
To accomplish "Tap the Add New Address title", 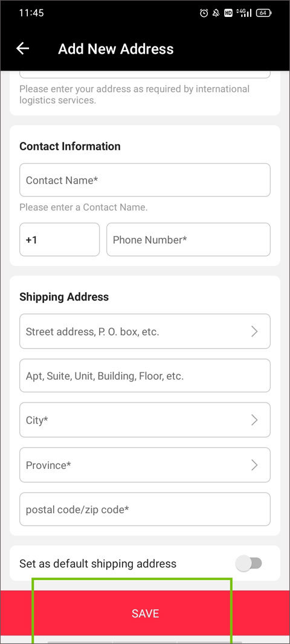I will point(115,49).
